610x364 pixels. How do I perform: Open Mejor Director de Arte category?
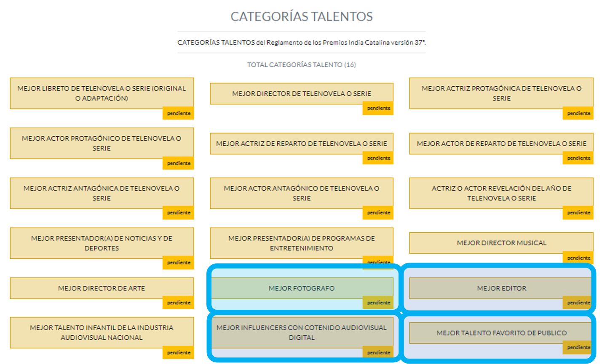[x=102, y=288]
